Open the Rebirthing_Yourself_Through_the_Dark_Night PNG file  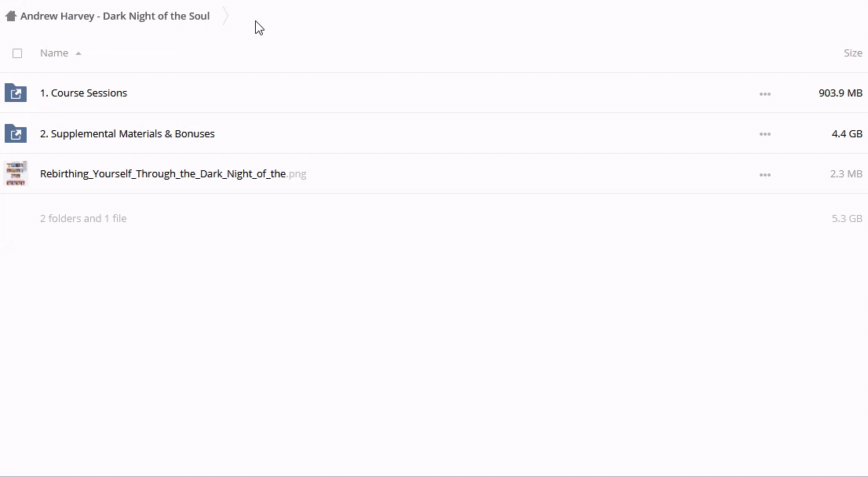(162, 173)
